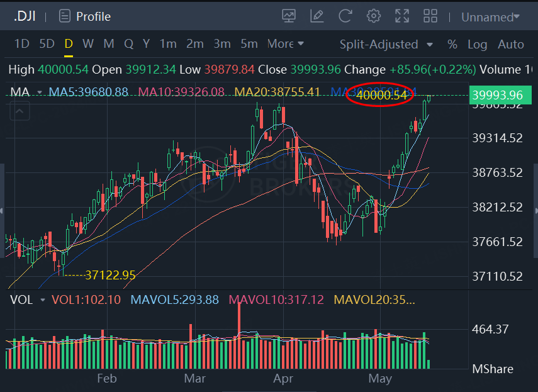Click the 39314.52 price axis label
Image resolution: width=538 pixels, height=392 pixels.
[x=498, y=138]
